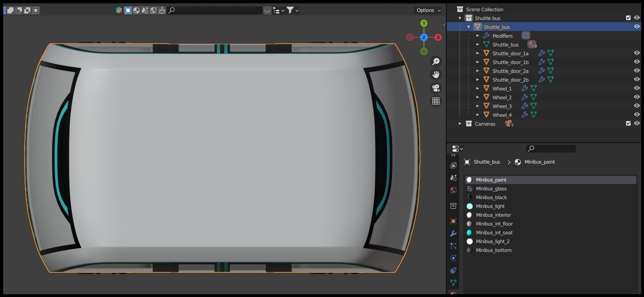Viewport: 644px width, 297px height.
Task: Click the Minibus_paint breadcrumb in properties
Action: (539, 162)
